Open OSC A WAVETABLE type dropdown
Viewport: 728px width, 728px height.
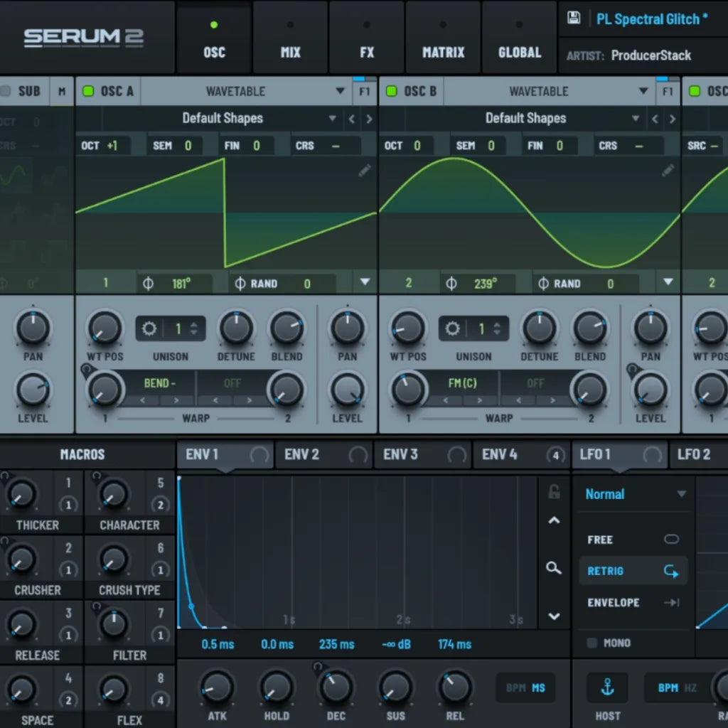pyautogui.click(x=247, y=91)
